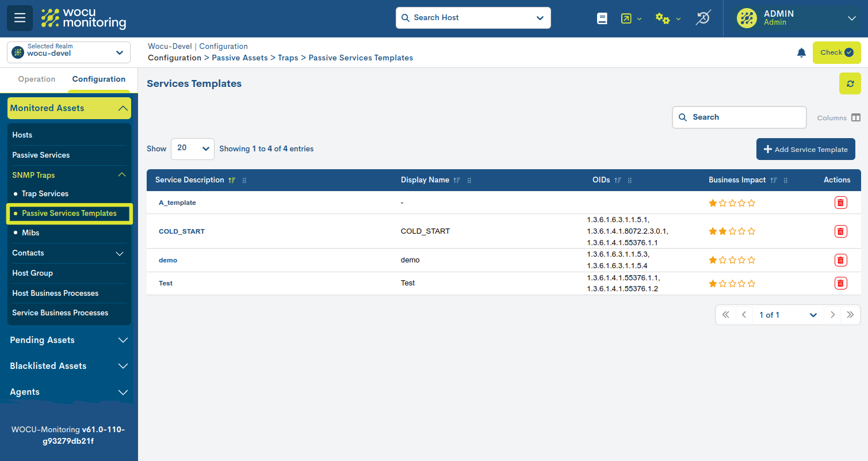Open the hamburger navigation menu
This screenshot has height=461, width=868.
pyautogui.click(x=20, y=18)
